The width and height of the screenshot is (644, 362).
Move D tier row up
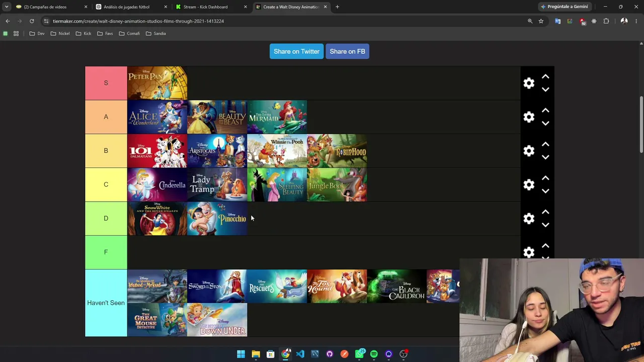[x=545, y=212]
